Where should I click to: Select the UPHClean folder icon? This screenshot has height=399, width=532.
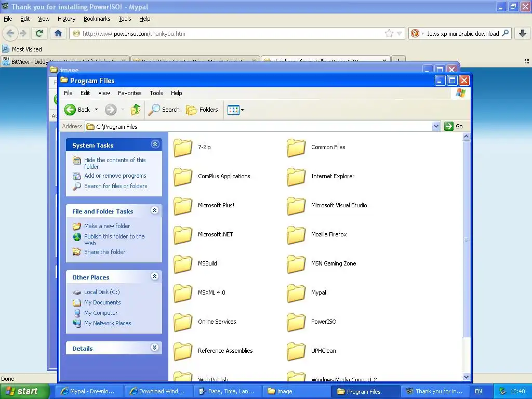tap(296, 351)
